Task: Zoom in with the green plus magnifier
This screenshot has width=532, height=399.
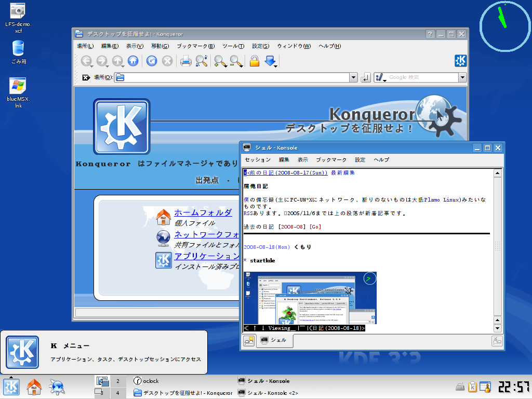Action: click(220, 61)
